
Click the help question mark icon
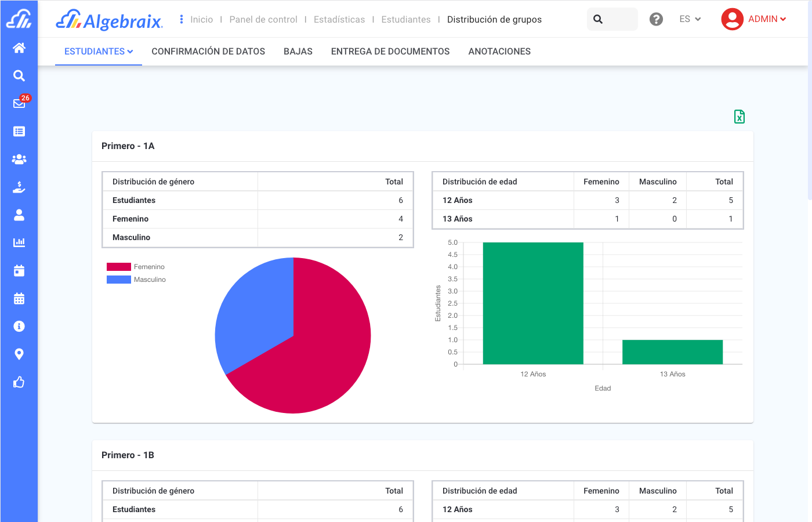click(x=656, y=19)
